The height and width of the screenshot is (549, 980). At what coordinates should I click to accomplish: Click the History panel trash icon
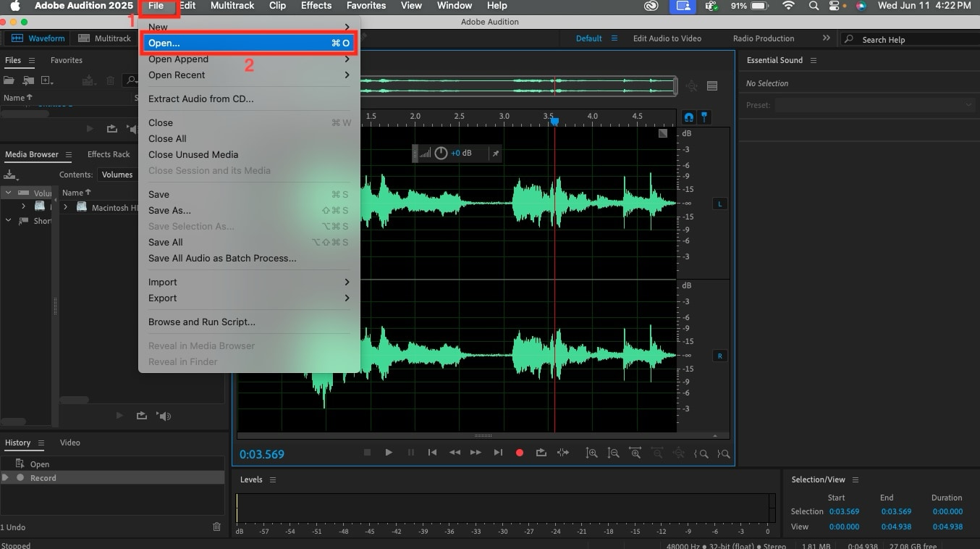(217, 527)
